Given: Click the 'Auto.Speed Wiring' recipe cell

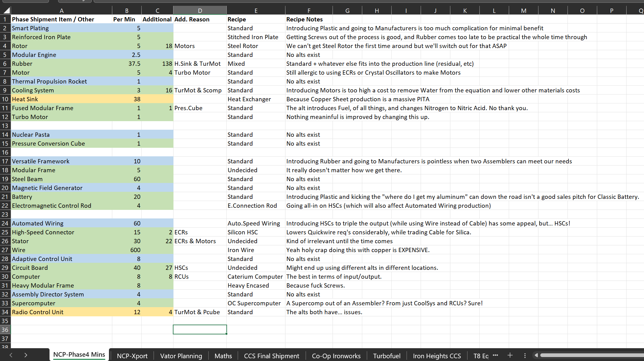Looking at the screenshot, I should coord(256,223).
